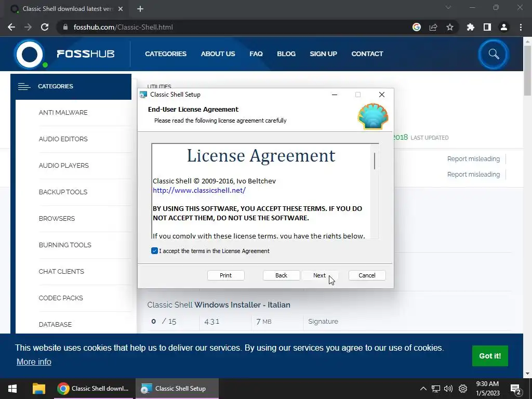Viewport: 532px width, 399px height.
Task: Click the second Report misleading link
Action: 473,175
